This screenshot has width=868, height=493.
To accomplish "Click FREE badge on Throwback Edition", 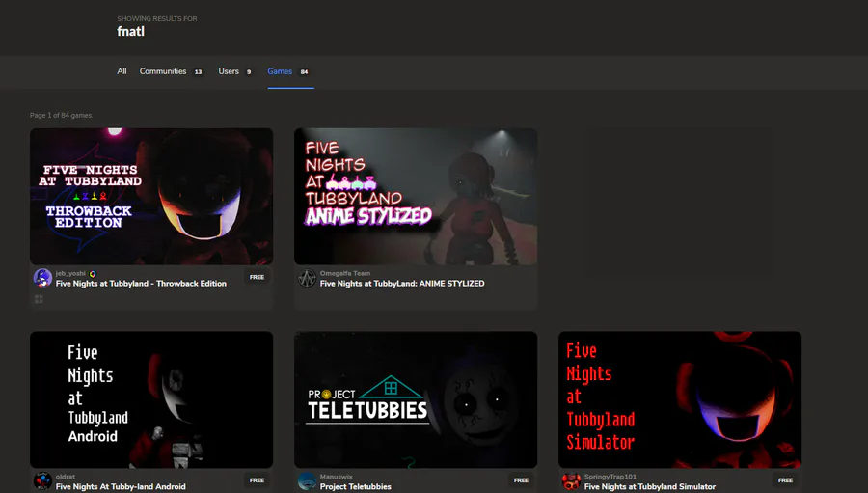I will [x=257, y=277].
